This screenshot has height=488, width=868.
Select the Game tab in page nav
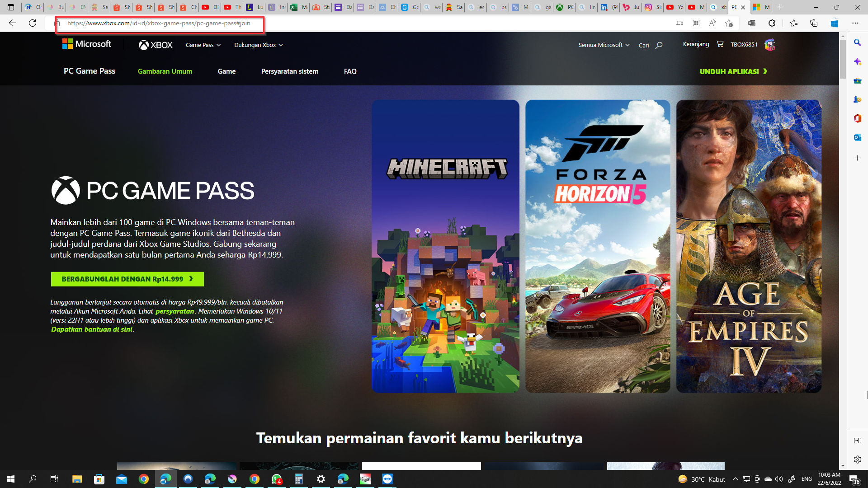[226, 71]
